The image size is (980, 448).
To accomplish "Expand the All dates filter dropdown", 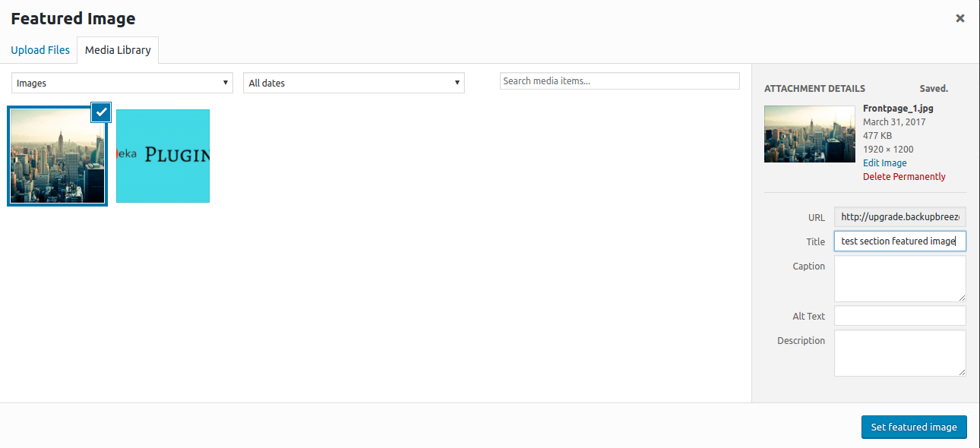I will pyautogui.click(x=353, y=83).
